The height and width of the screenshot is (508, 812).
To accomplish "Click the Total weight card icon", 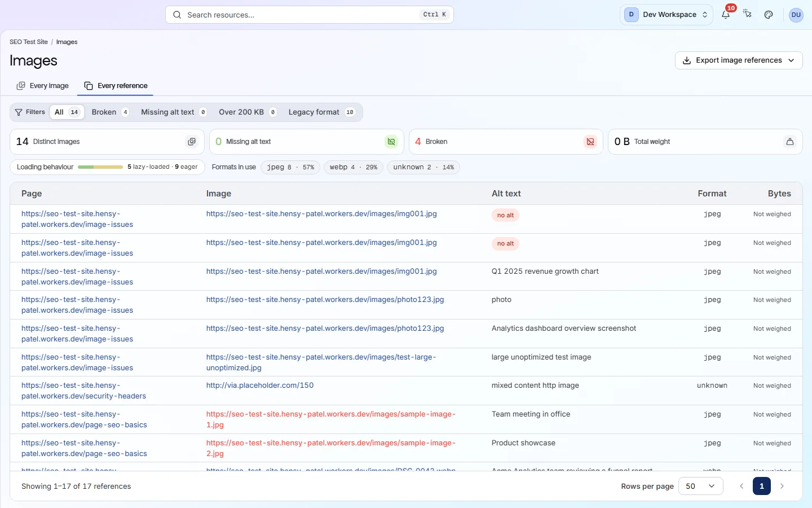I will tap(790, 142).
